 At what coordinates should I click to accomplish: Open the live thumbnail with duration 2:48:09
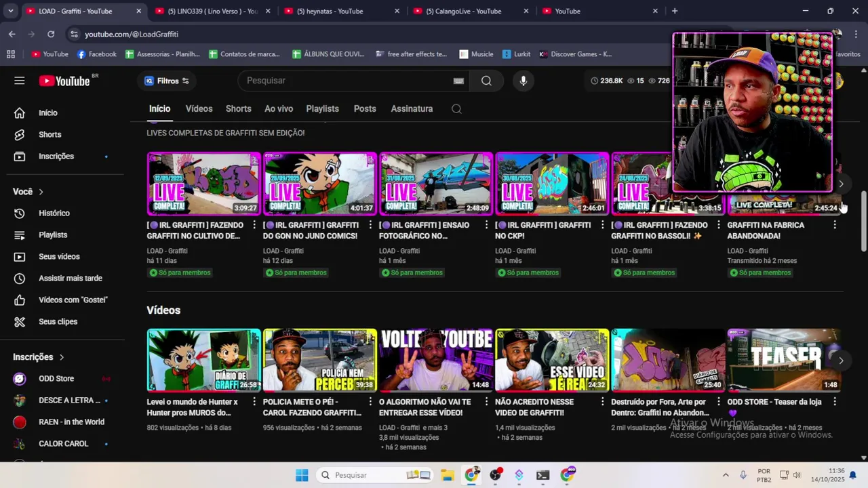coord(435,184)
